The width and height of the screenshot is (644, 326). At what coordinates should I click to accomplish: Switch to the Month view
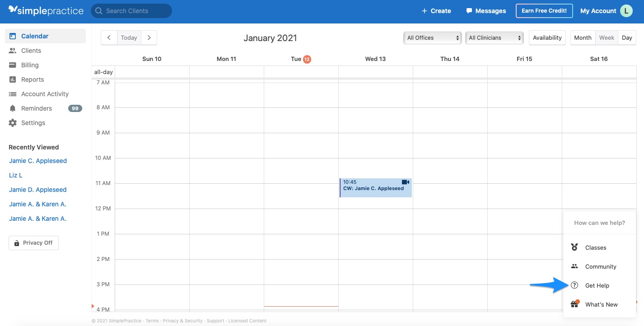(x=583, y=38)
